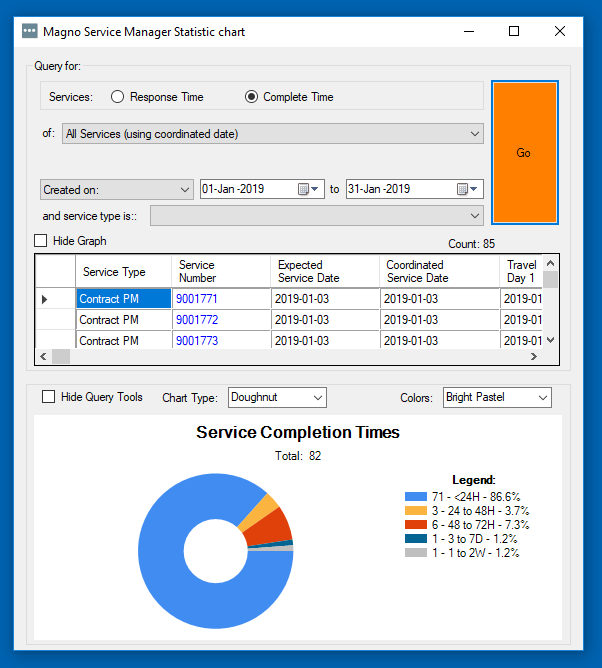
Task: Select Contract PM cell in row 9001772
Action: coord(124,320)
